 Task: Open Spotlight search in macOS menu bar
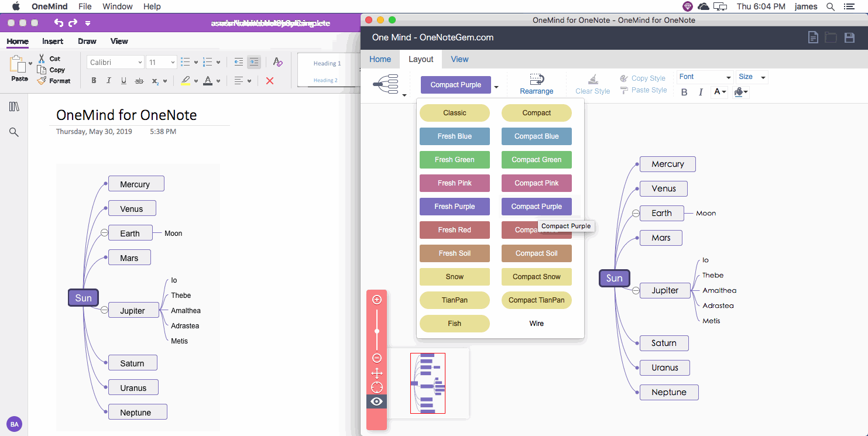[x=830, y=6]
